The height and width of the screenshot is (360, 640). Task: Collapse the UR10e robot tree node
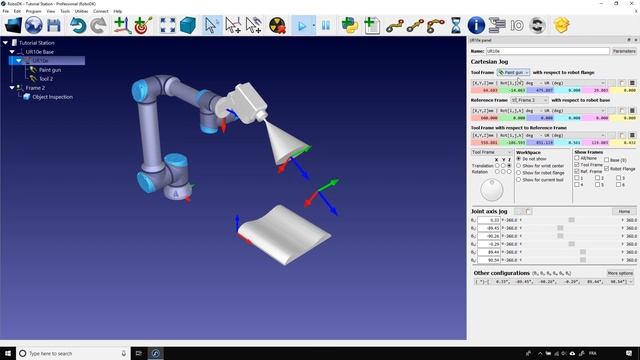click(x=19, y=61)
